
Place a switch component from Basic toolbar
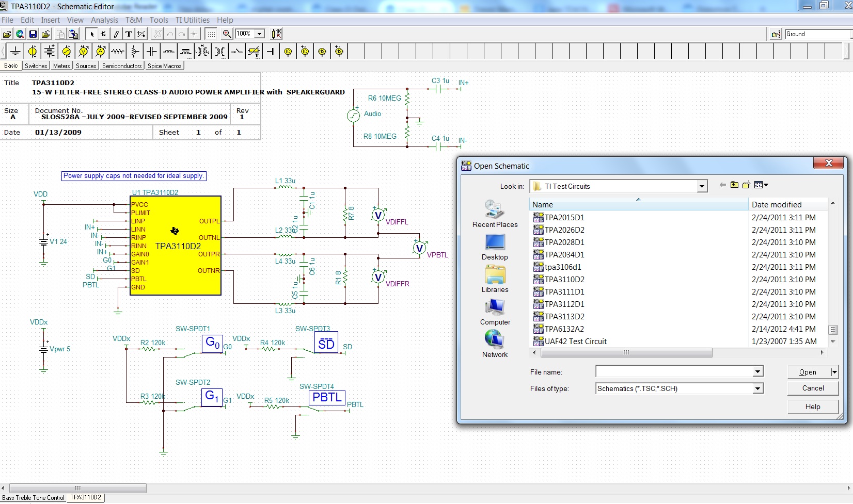pyautogui.click(x=237, y=51)
